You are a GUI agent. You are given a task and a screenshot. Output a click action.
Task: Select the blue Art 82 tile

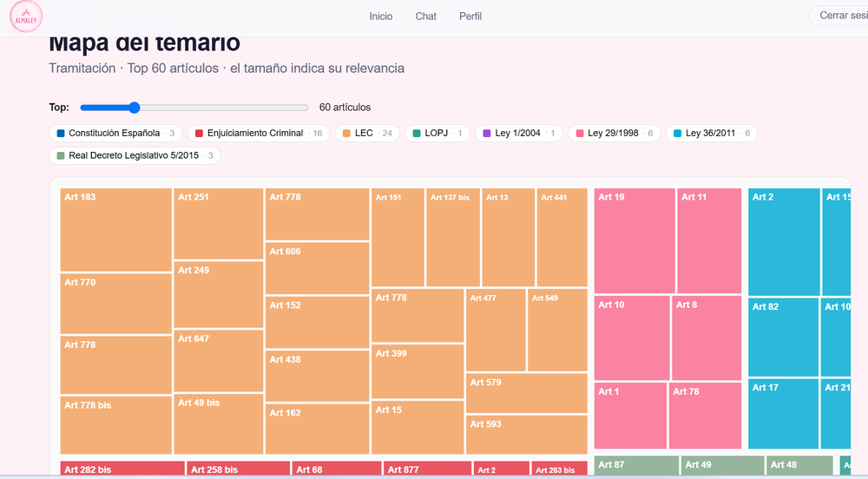click(x=783, y=338)
